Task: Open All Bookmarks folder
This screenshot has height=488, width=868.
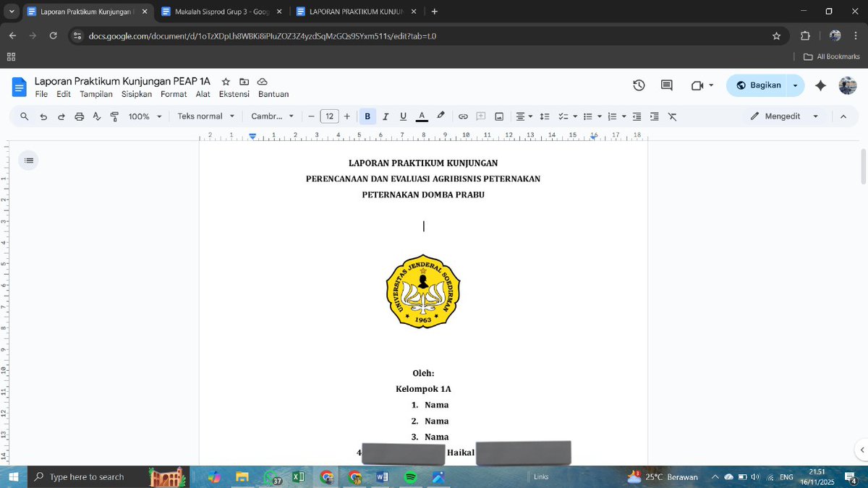Action: pos(832,56)
